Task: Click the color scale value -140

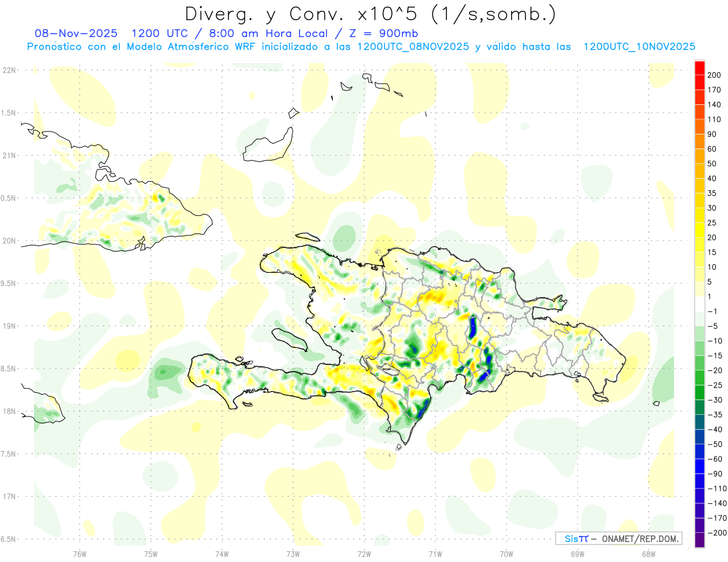Action: pos(716,503)
